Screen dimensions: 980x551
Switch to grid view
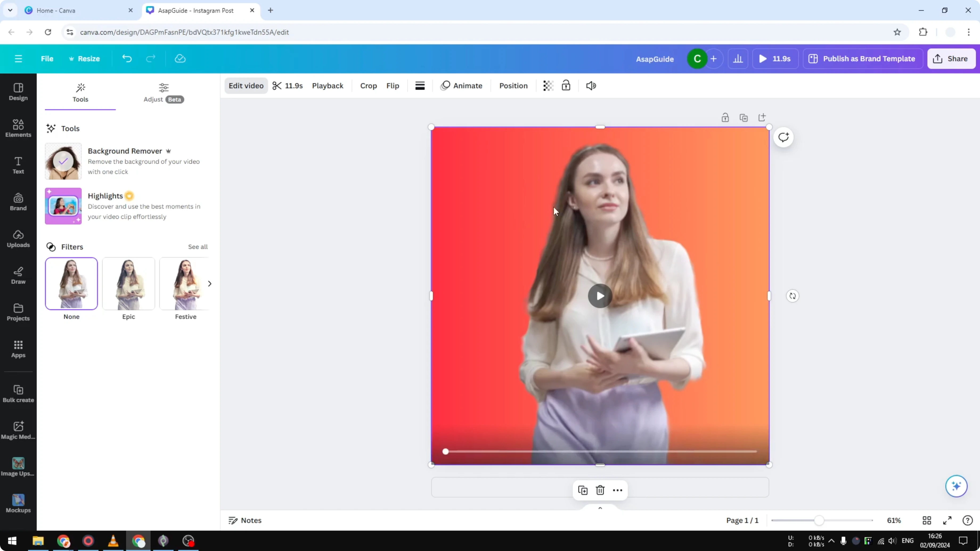coord(927,520)
